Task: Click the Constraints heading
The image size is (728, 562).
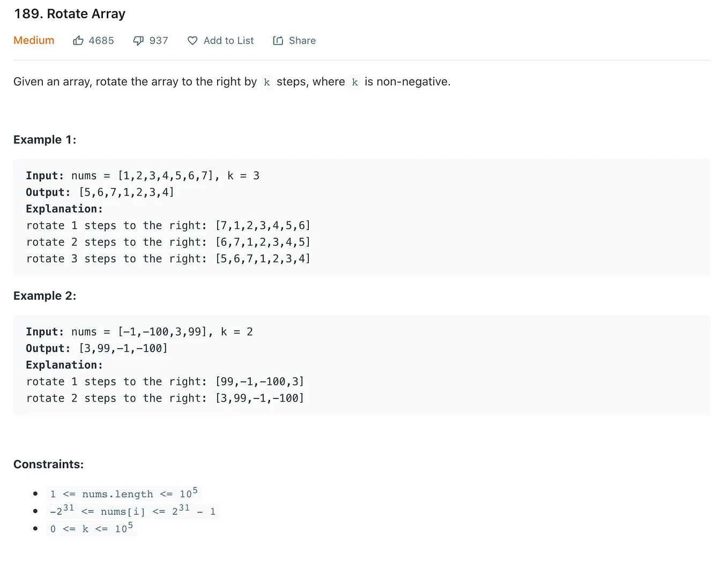Action: tap(49, 464)
